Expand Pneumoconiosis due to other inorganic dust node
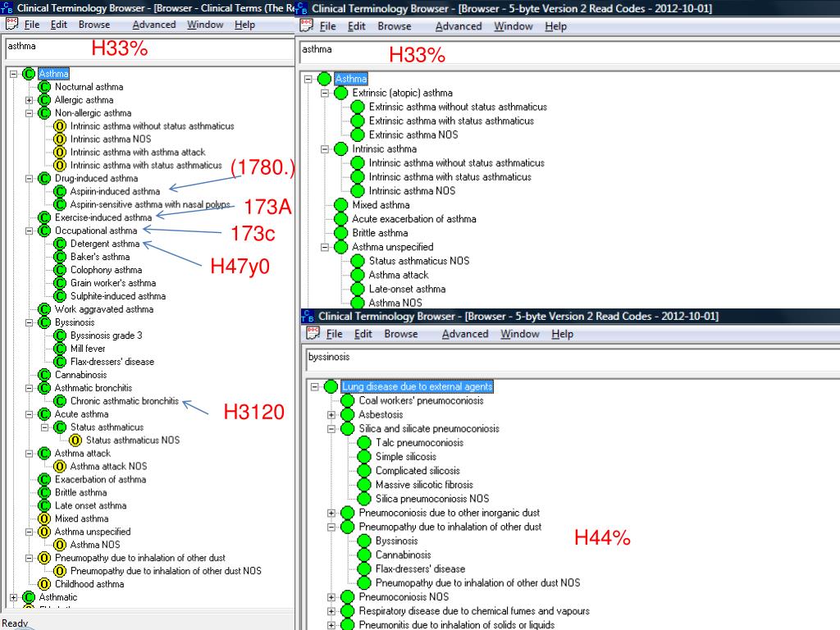Screen dimensions: 840x630 [x=331, y=513]
